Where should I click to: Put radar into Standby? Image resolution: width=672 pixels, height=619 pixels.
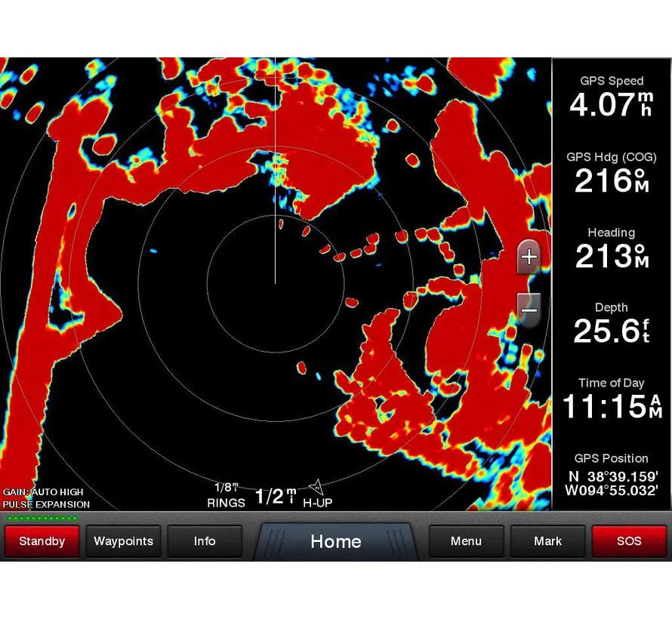click(42, 541)
